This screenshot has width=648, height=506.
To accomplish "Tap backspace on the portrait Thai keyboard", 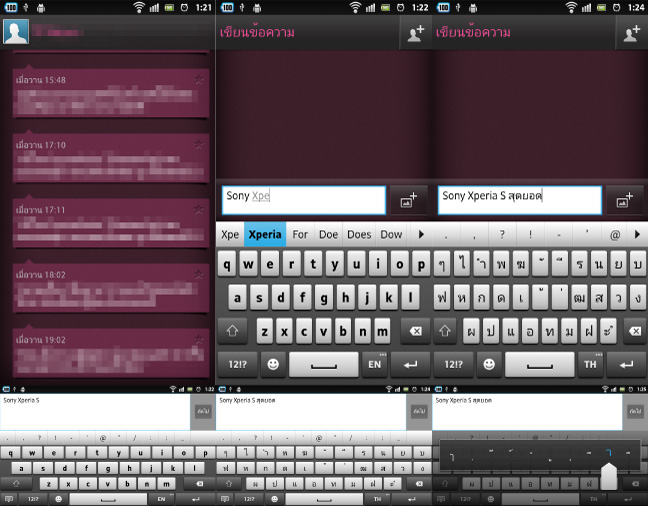I will (x=635, y=331).
